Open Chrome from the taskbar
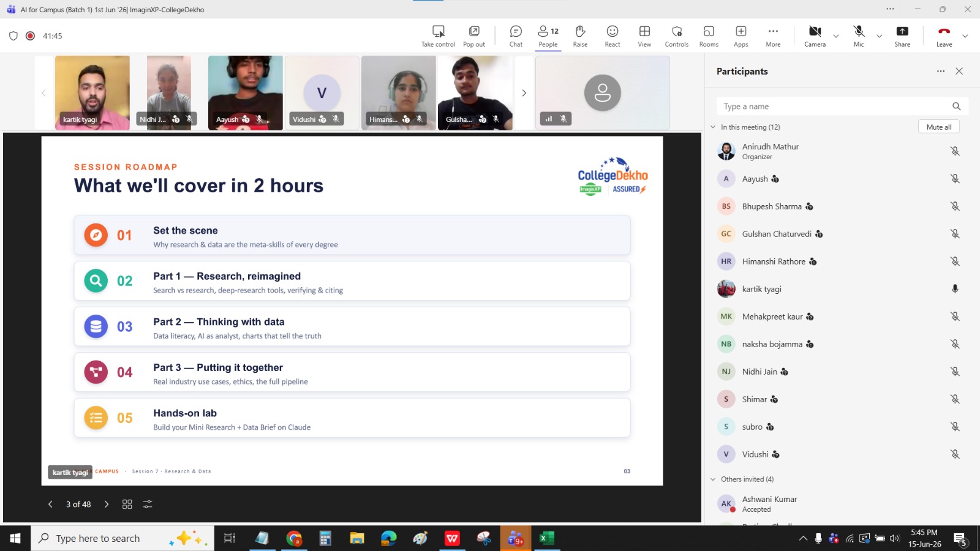Viewport: 980px width, 551px height. click(294, 538)
